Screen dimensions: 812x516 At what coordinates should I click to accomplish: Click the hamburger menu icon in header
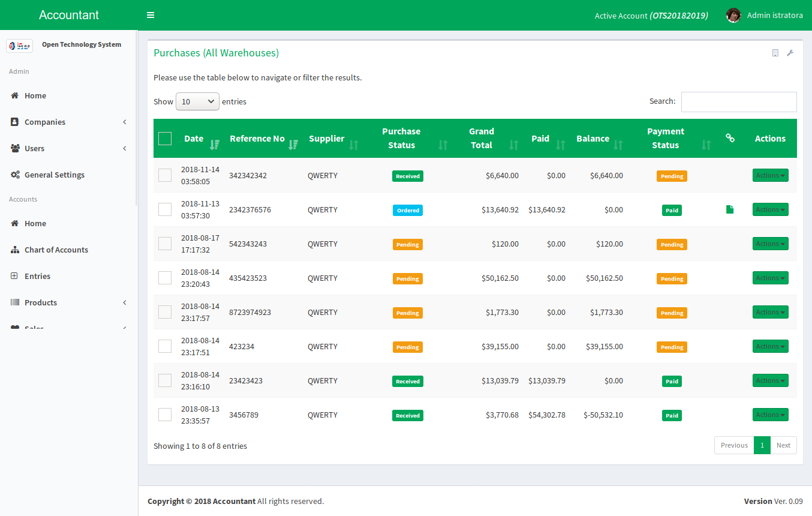(151, 15)
